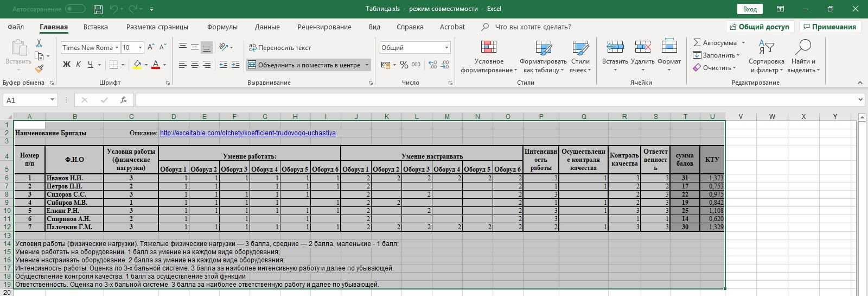Expand the formula bar chevron
The width and height of the screenshot is (868, 296).
pyautogui.click(x=860, y=100)
